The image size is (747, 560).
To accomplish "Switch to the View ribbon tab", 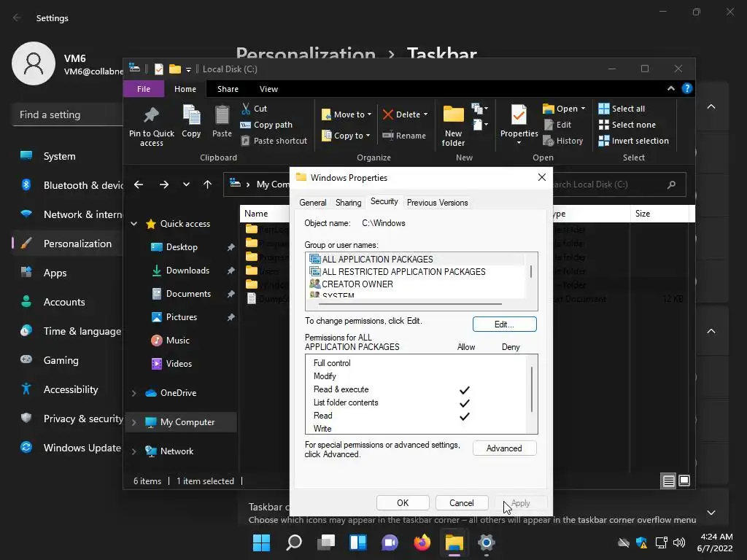I will point(268,89).
